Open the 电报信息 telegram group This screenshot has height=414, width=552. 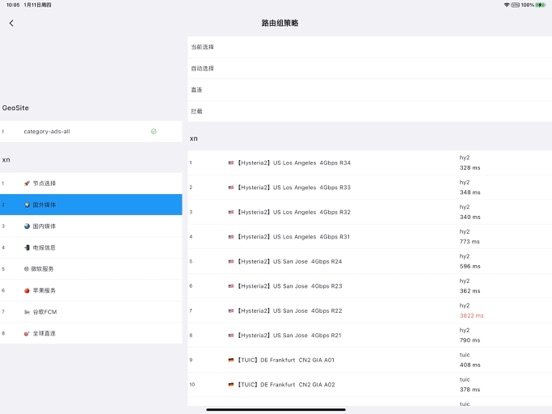coord(91,247)
